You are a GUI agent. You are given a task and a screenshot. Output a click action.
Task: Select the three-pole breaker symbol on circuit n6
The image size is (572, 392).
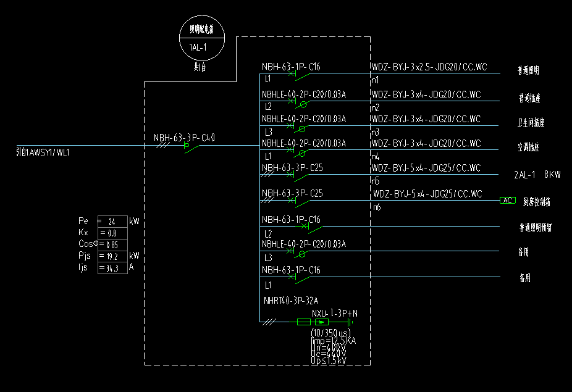click(x=299, y=202)
